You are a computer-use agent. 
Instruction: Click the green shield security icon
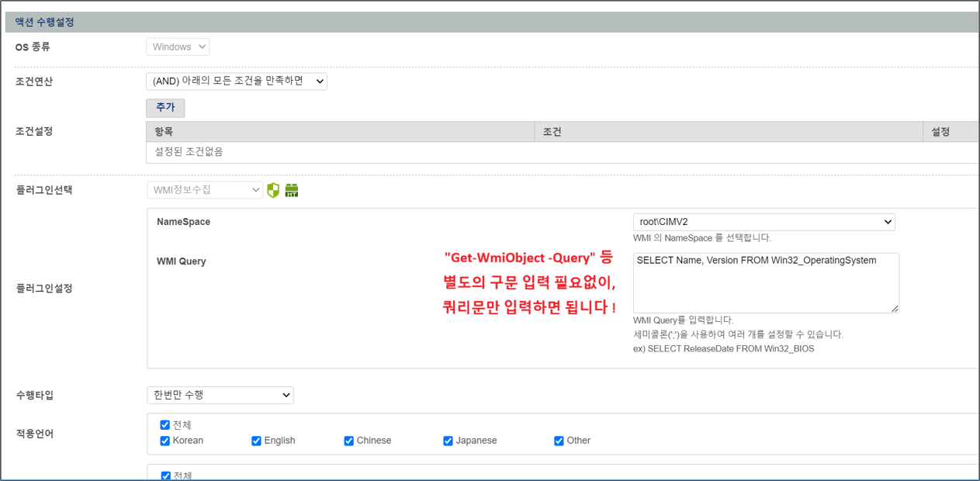pos(273,189)
